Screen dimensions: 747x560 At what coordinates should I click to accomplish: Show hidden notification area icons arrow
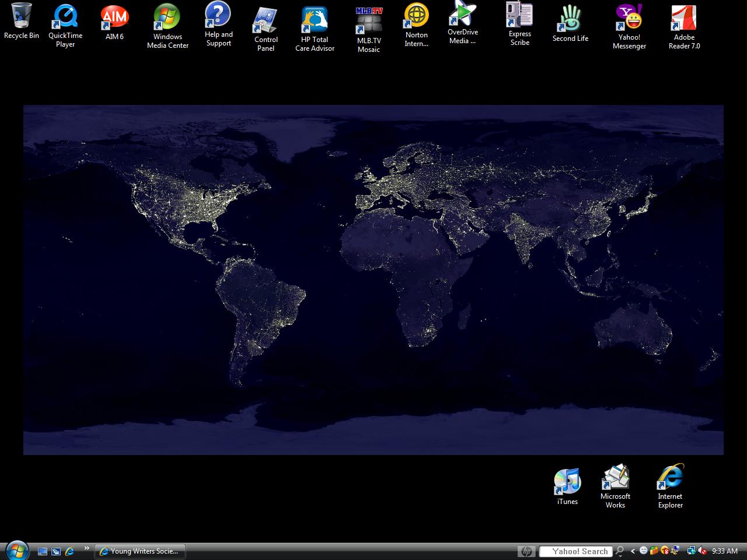(x=633, y=551)
